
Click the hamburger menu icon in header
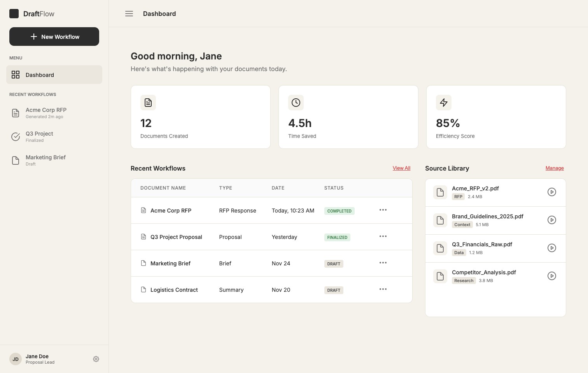pos(129,14)
